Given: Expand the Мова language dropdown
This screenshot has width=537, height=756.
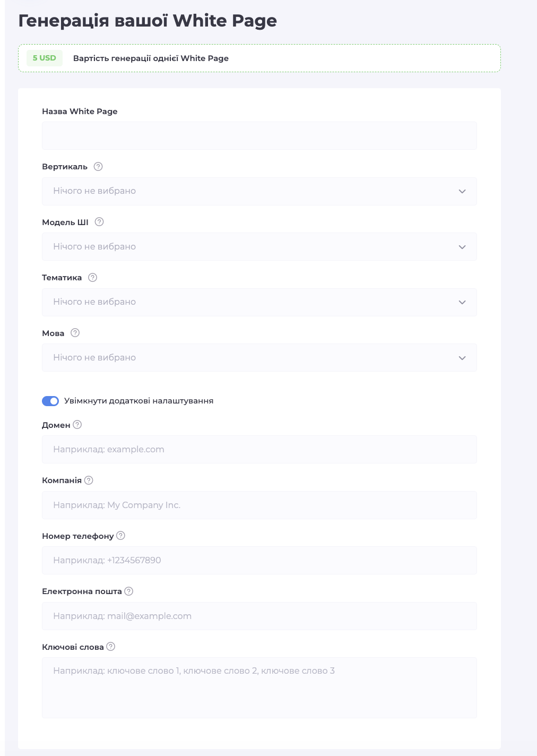Looking at the screenshot, I should 259,358.
